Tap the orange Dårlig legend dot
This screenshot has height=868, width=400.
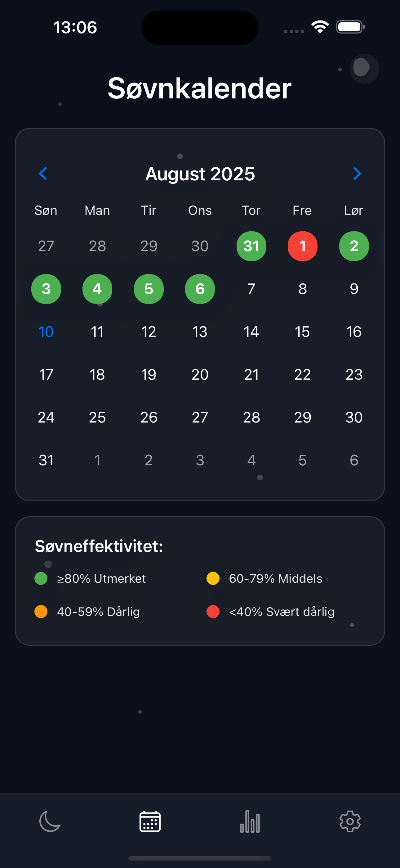(41, 611)
